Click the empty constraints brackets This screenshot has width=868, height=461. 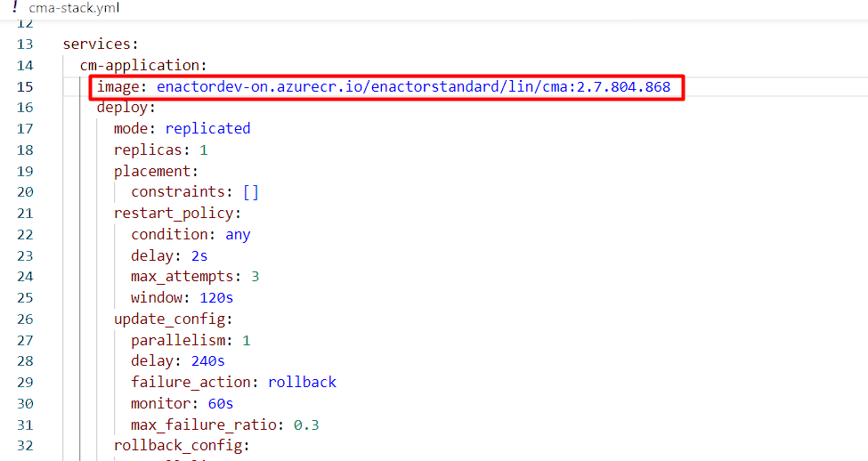point(250,192)
